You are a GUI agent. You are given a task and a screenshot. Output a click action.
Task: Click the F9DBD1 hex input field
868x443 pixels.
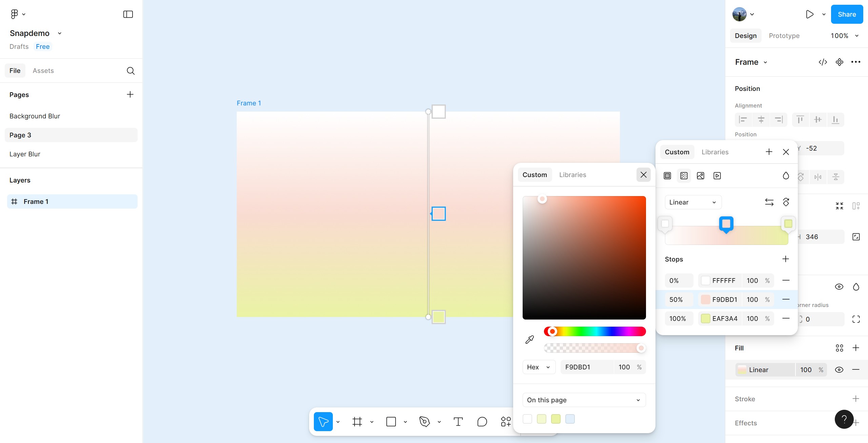click(x=587, y=367)
